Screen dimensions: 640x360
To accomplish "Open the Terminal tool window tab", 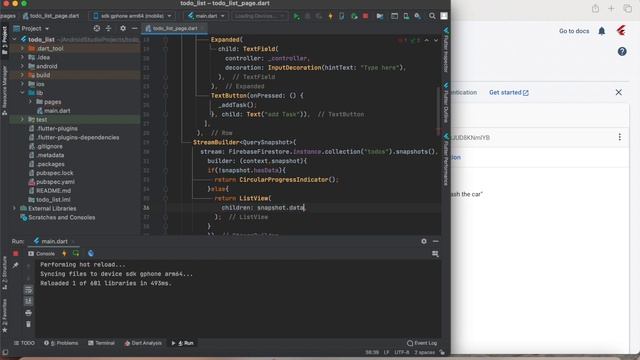I will (101, 343).
